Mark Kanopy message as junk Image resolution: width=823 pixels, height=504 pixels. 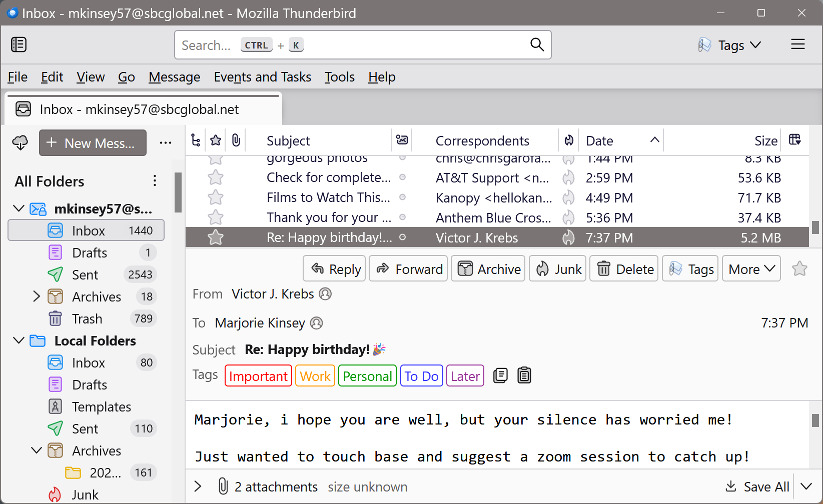click(x=568, y=197)
